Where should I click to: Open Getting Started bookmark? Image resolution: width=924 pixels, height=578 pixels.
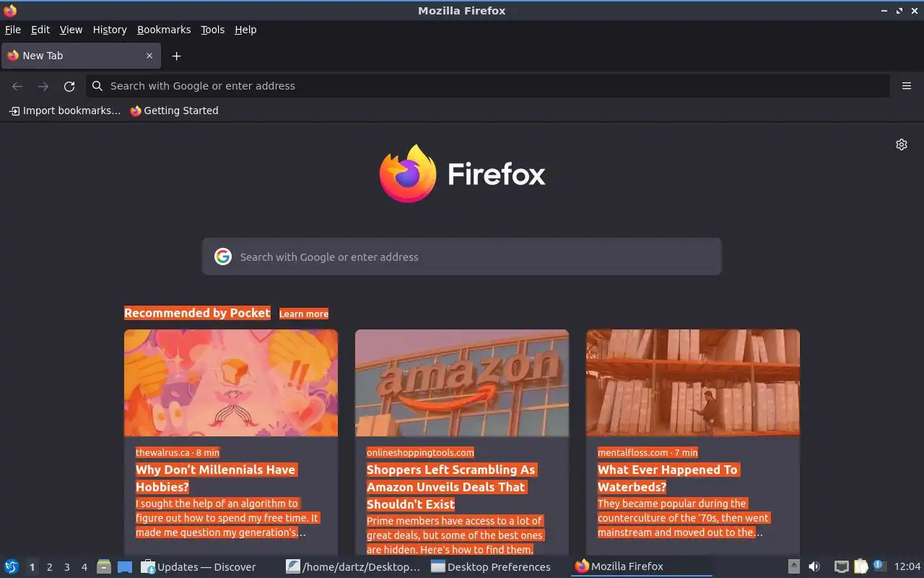[x=174, y=111]
